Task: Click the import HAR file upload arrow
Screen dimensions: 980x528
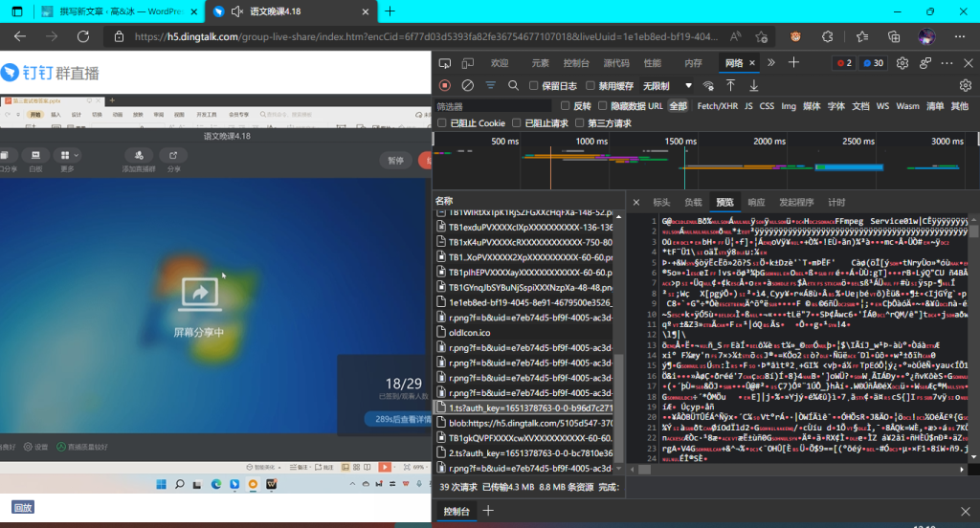Action: pos(730,86)
